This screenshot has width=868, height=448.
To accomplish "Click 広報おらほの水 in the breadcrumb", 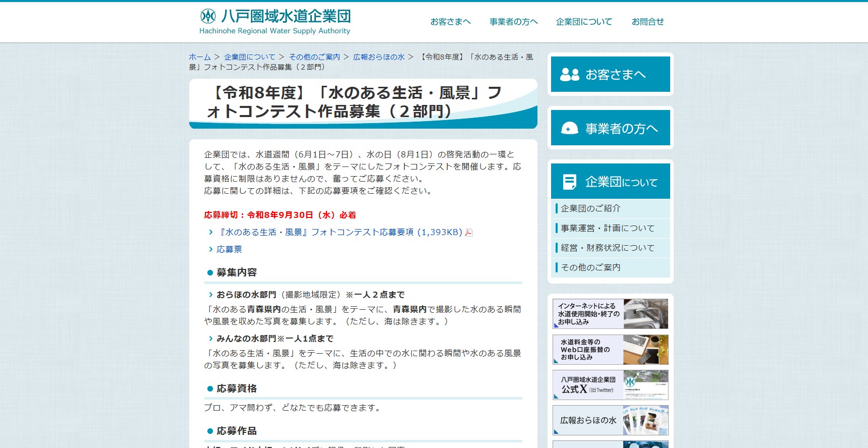I will click(378, 57).
